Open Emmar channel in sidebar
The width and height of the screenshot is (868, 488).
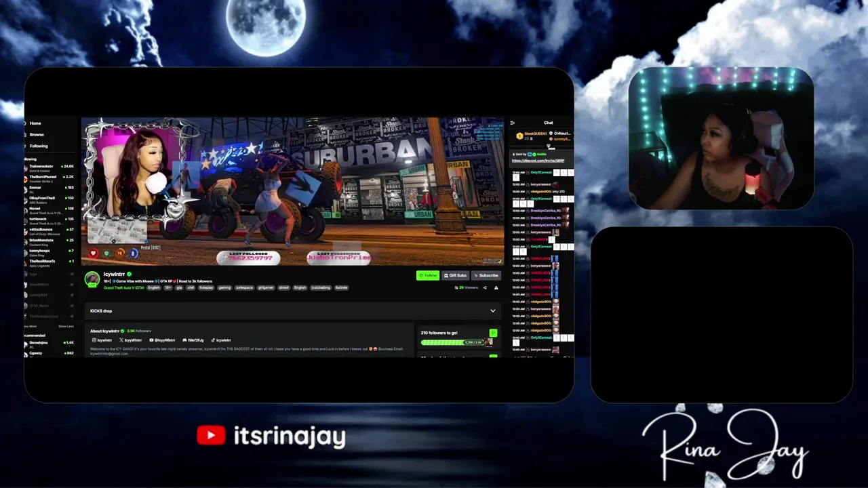pos(49,188)
